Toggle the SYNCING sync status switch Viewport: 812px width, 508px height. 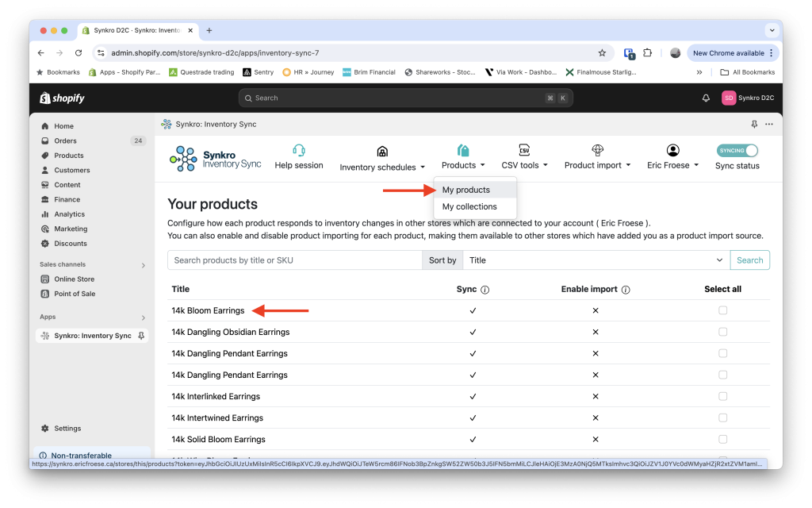pyautogui.click(x=737, y=149)
